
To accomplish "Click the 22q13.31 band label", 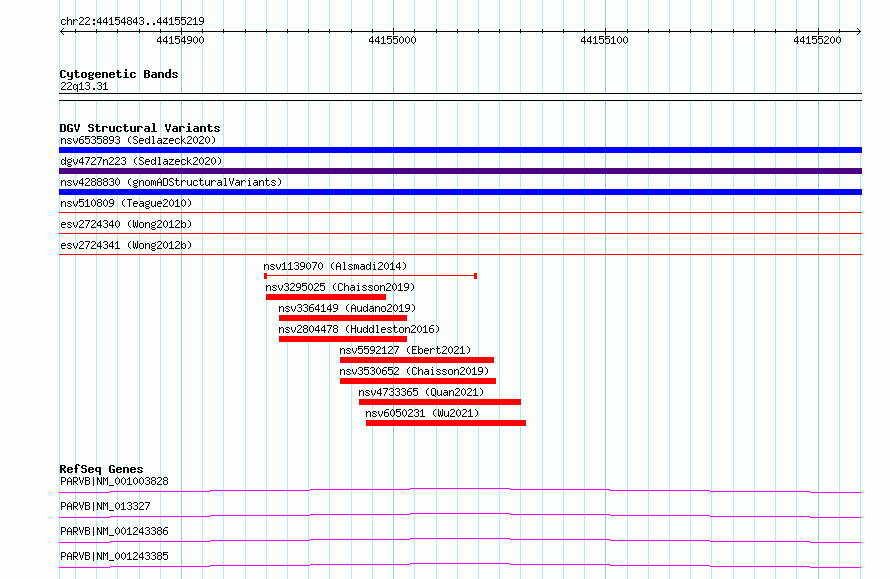I will click(x=84, y=86).
